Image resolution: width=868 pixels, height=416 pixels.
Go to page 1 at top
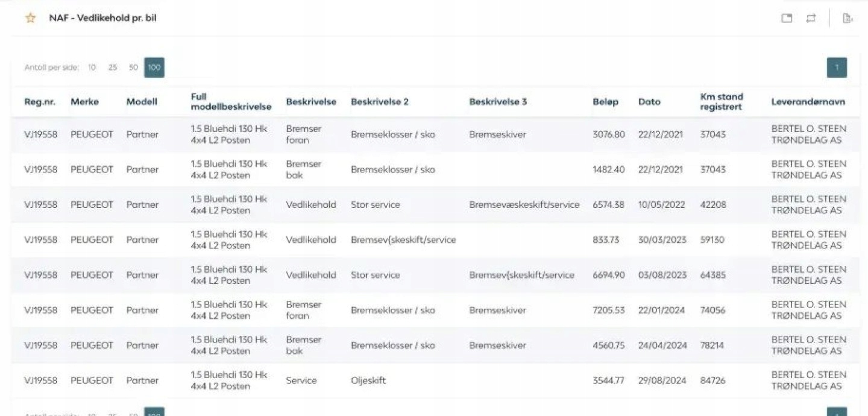[x=837, y=68]
